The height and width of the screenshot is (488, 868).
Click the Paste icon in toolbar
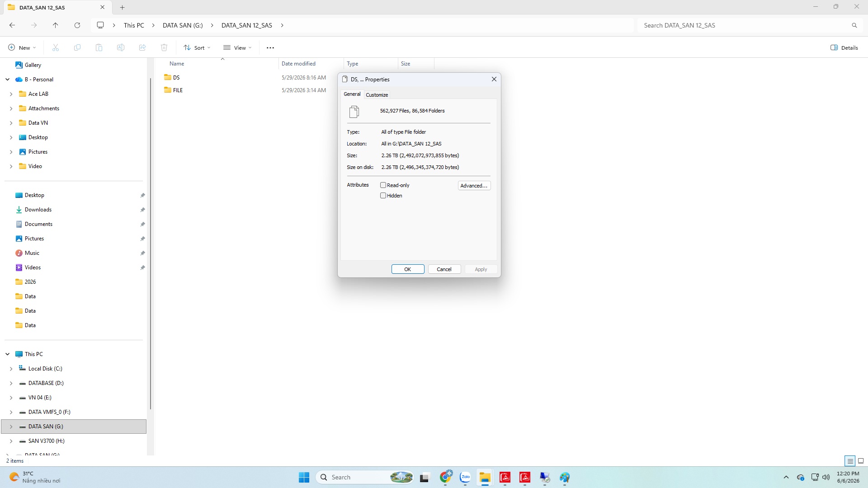coord(99,47)
